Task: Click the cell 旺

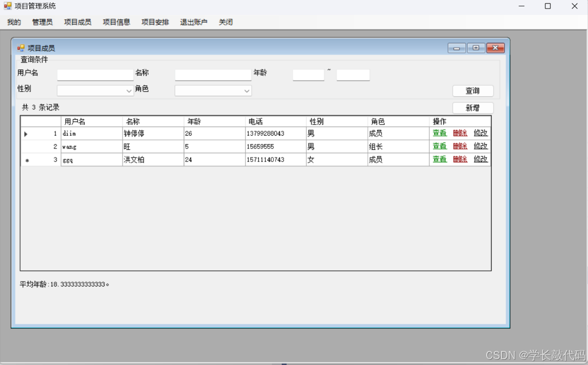Action: tap(153, 147)
